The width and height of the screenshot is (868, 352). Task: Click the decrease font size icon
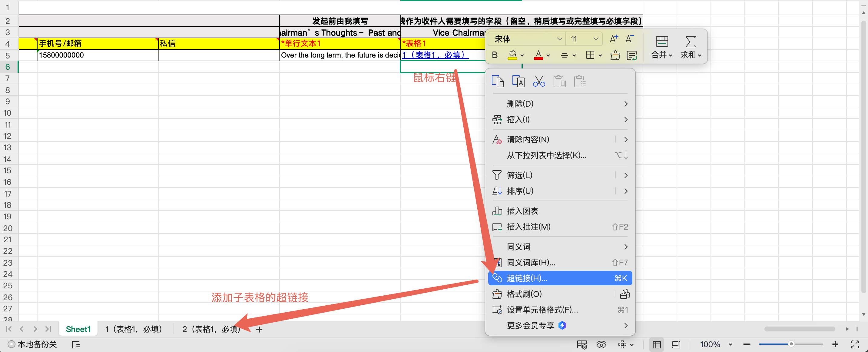tap(629, 39)
